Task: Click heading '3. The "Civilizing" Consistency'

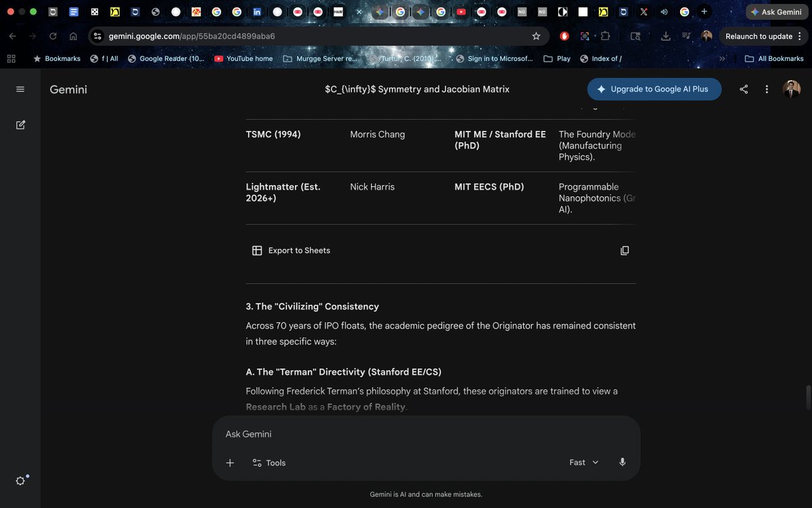Action: [312, 307]
